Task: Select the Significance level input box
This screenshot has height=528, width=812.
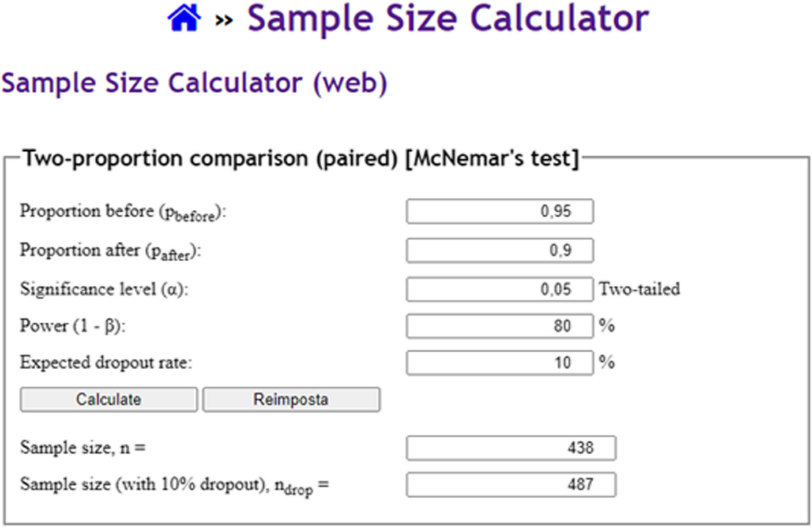Action: tap(499, 289)
